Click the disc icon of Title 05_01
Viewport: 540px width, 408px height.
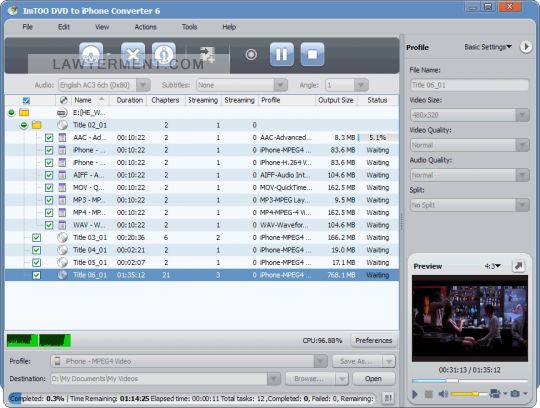point(62,262)
